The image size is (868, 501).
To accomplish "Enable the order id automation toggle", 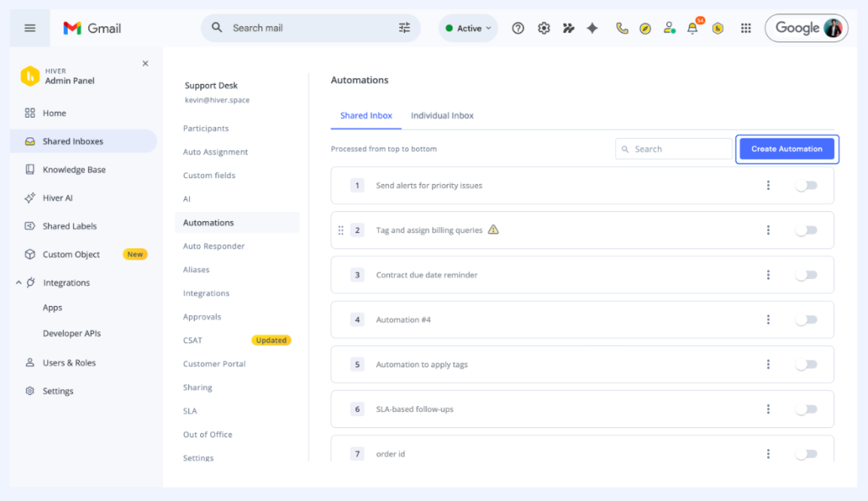I will tap(806, 454).
